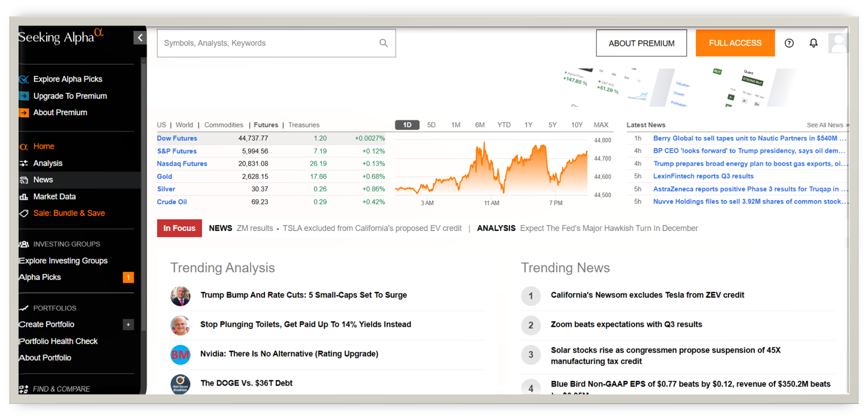Open About Portfolio in sidebar
Viewport: 868px width, 420px height.
(x=45, y=358)
